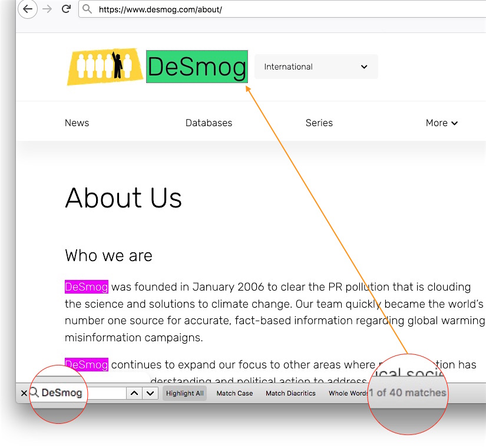This screenshot has width=486, height=448.
Task: Open the International region dropdown
Action: pos(316,67)
